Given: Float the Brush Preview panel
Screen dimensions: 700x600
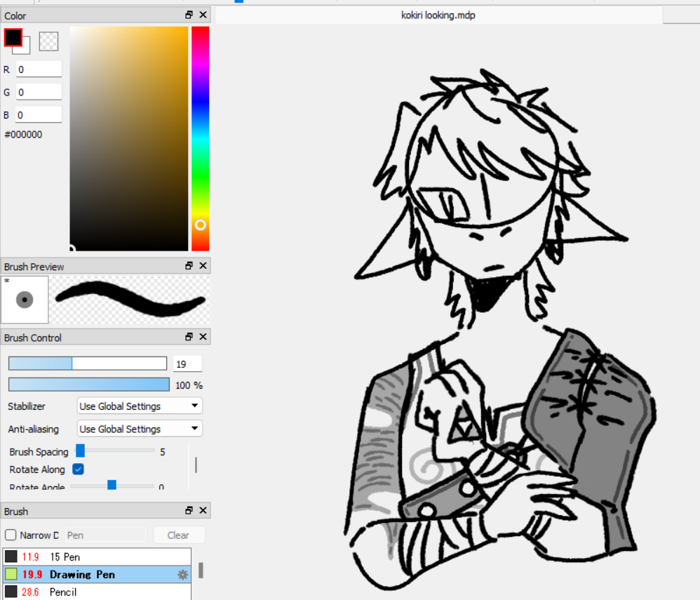Looking at the screenshot, I should 189,266.
